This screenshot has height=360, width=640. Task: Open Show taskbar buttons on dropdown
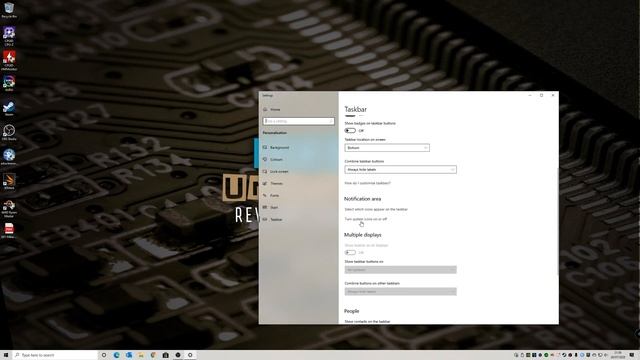(400, 270)
